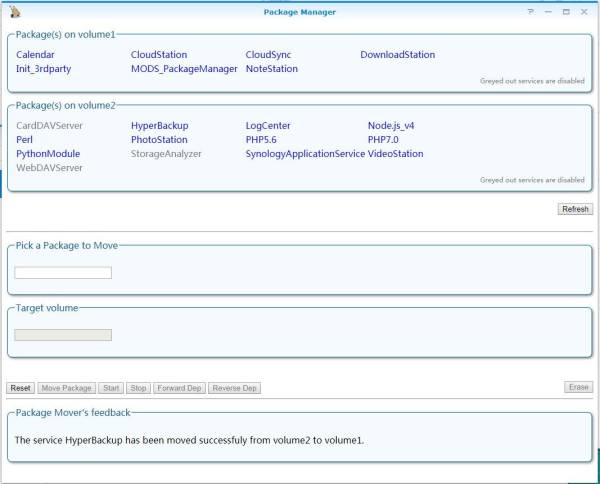Select the HyperBackup package on volume2
Viewport: 600px width, 484px height.
(160, 125)
